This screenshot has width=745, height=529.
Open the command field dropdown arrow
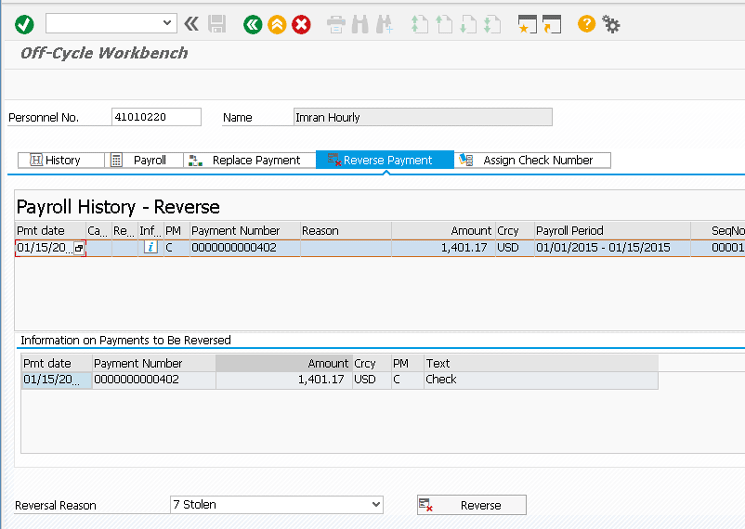coord(167,23)
